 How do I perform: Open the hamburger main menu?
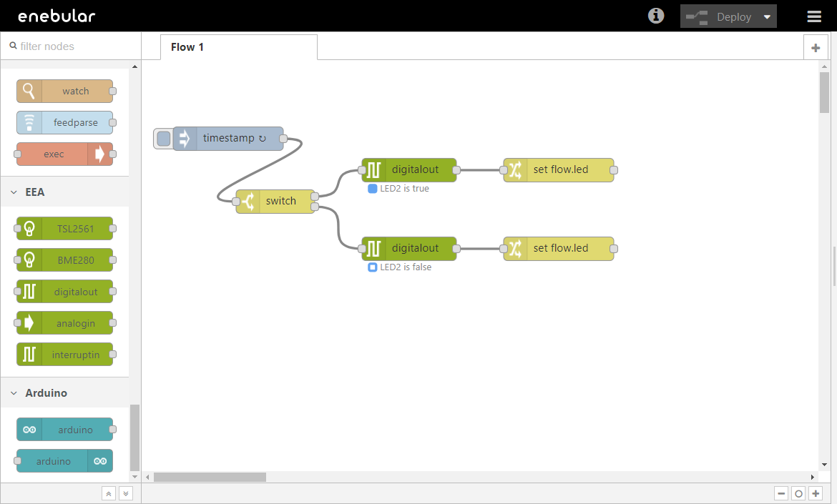point(814,16)
